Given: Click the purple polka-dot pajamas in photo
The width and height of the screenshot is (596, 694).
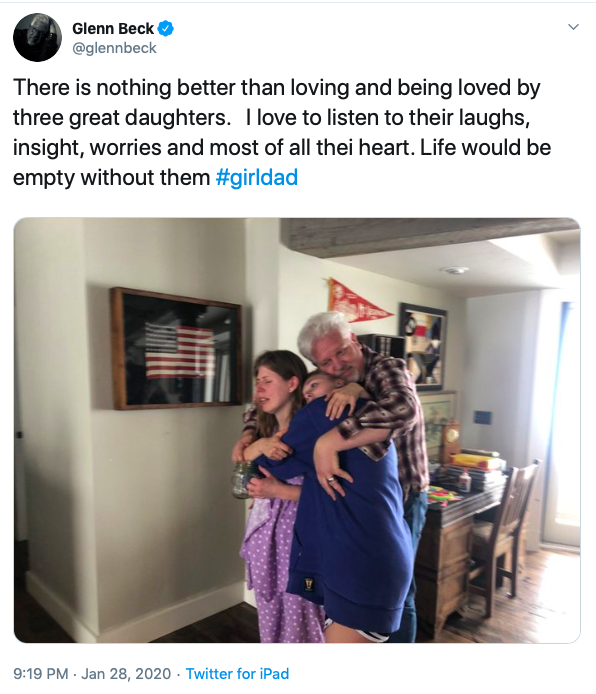Looking at the screenshot, I should pos(274,558).
